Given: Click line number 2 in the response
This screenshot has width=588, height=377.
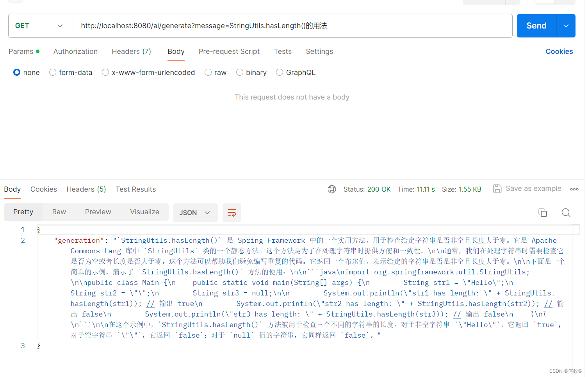Looking at the screenshot, I should [23, 240].
